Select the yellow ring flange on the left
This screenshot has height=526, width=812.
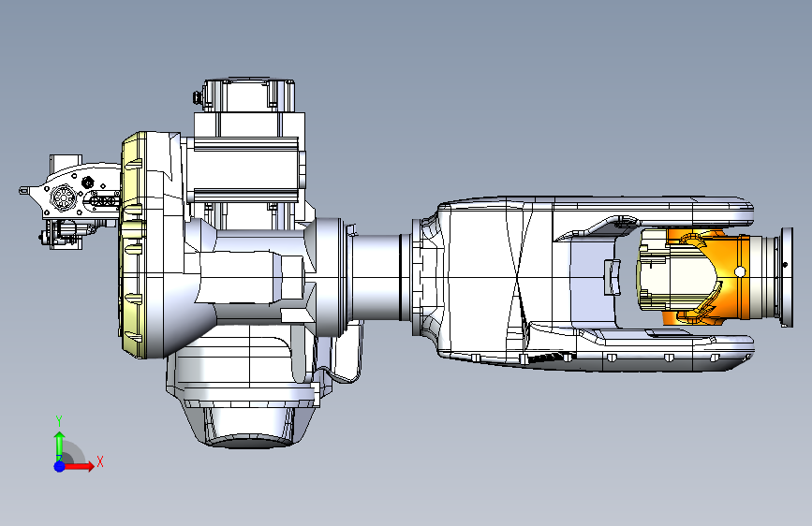134,245
